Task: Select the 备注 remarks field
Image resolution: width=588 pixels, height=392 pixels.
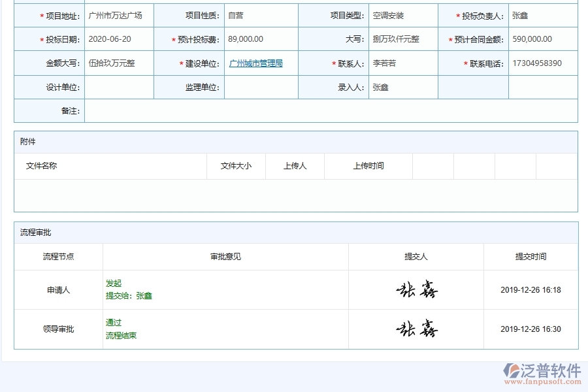Action: pos(327,111)
